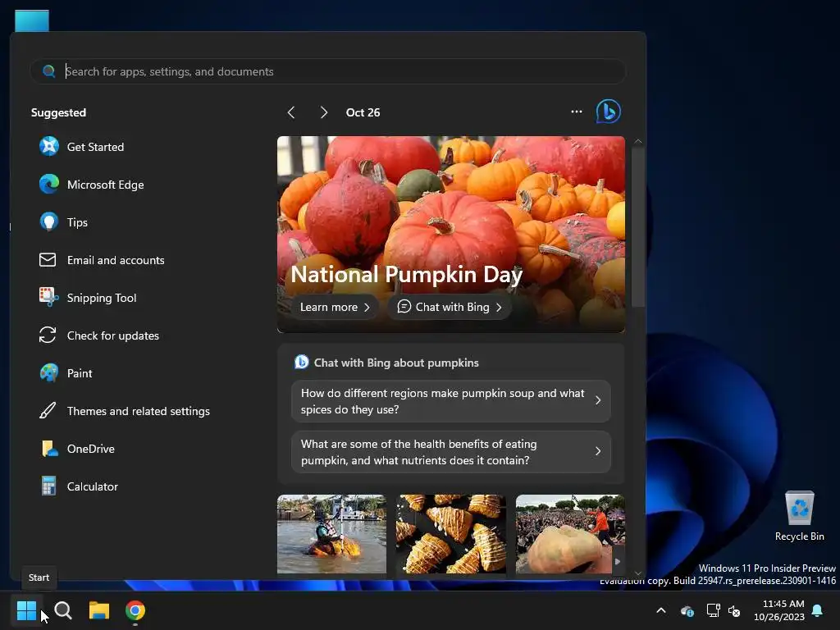Open Calculator app icon
The height and width of the screenshot is (630, 840).
click(48, 486)
